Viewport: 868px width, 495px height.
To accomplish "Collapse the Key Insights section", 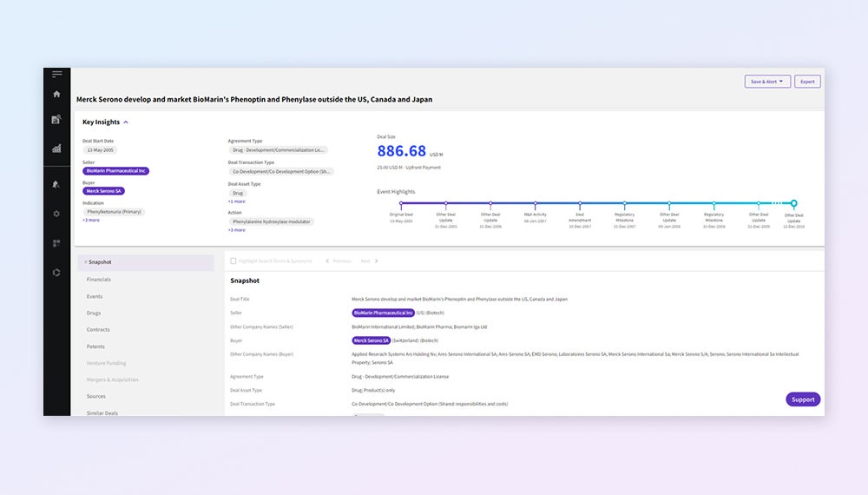I will click(126, 122).
